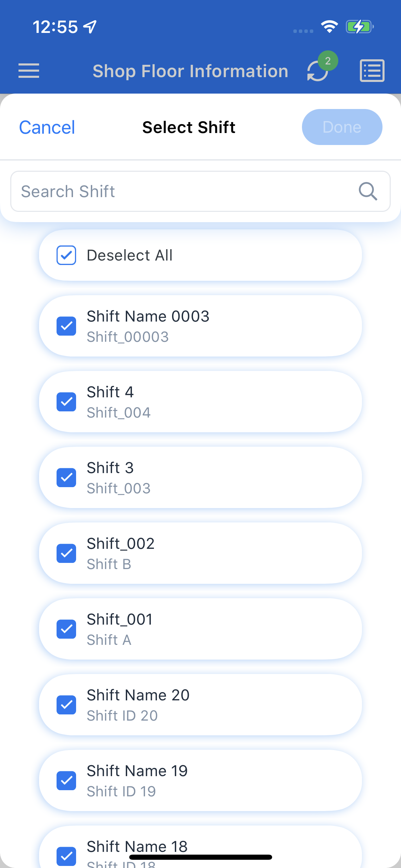
Task: Select the Shift Name 19 row
Action: (200, 781)
